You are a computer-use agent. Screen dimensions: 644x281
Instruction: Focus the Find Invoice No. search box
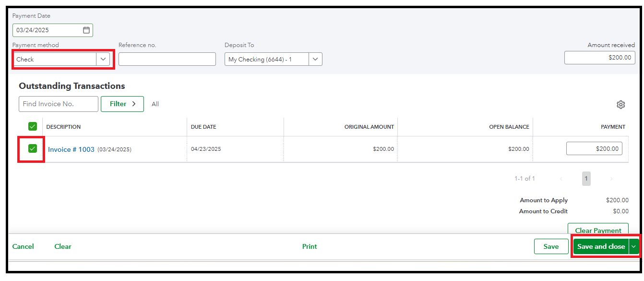(58, 104)
